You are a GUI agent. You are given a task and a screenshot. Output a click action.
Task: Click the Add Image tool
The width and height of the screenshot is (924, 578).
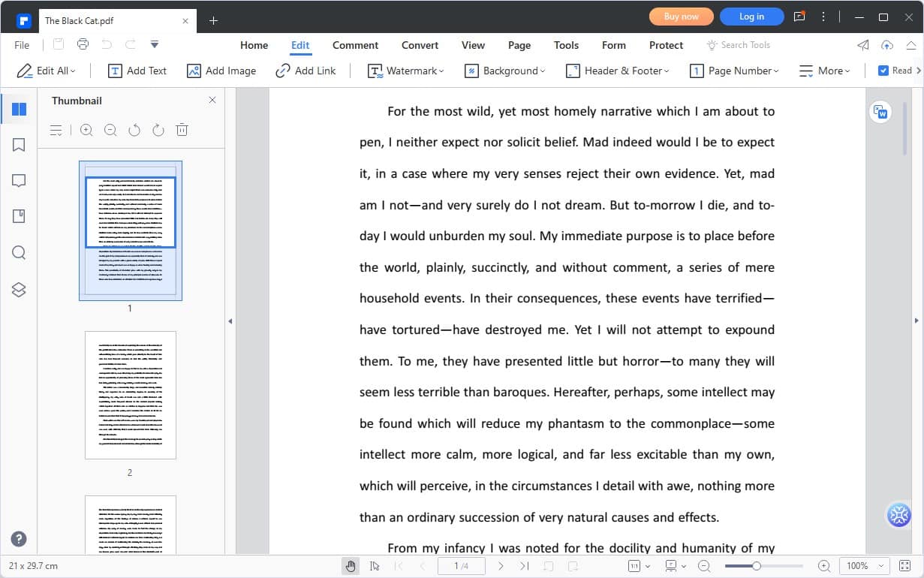tap(221, 71)
